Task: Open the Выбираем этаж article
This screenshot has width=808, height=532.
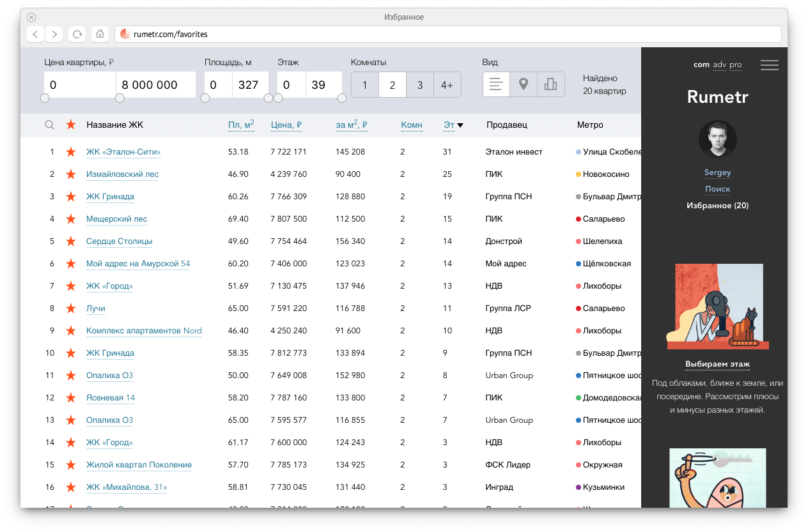Action: [x=717, y=364]
